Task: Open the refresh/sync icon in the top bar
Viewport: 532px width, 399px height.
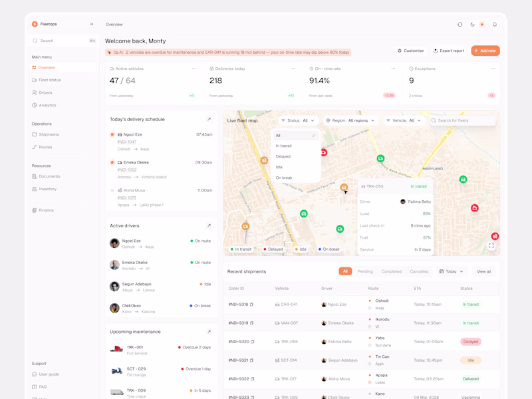Action: pyautogui.click(x=460, y=25)
